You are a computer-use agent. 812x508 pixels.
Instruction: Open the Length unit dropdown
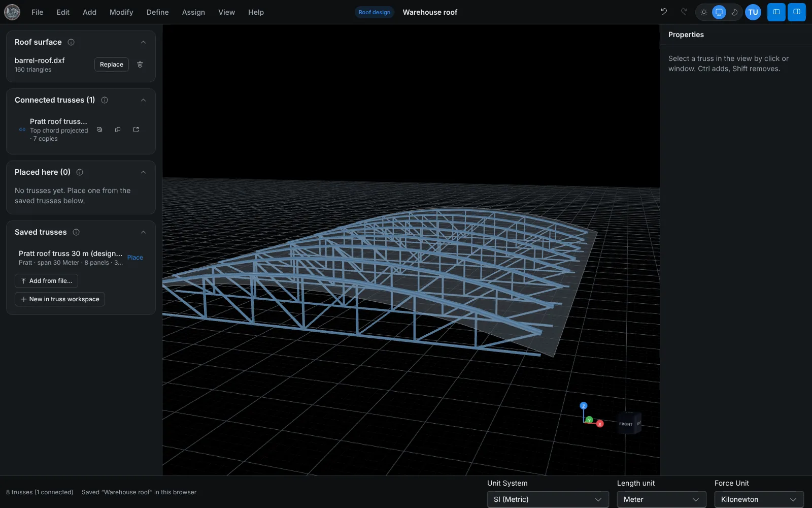click(x=662, y=499)
